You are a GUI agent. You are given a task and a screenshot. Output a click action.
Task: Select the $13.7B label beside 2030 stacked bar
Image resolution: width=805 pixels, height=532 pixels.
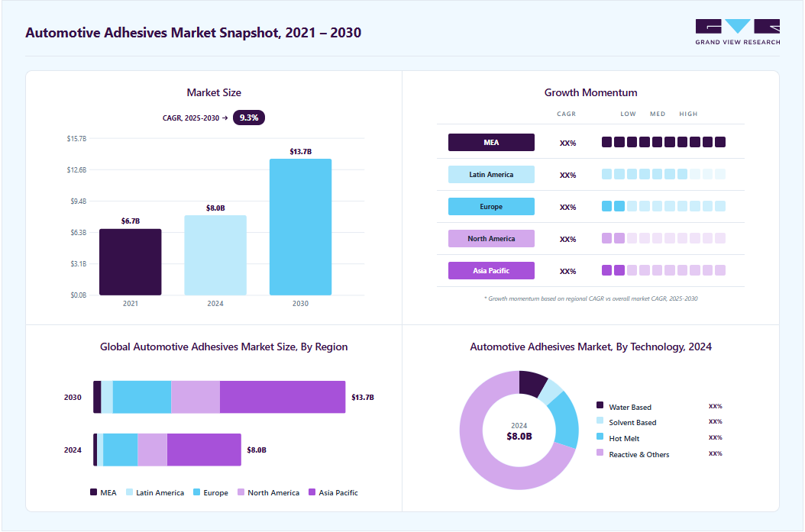(363, 398)
